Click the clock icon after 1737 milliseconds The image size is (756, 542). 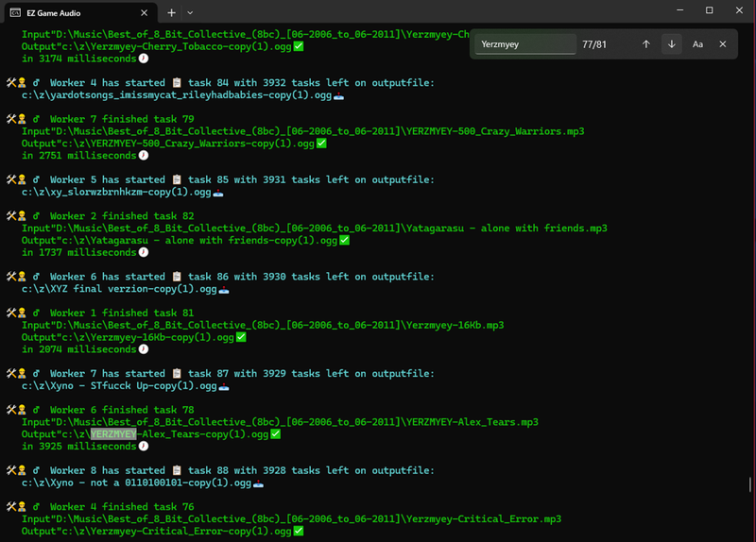coord(144,252)
